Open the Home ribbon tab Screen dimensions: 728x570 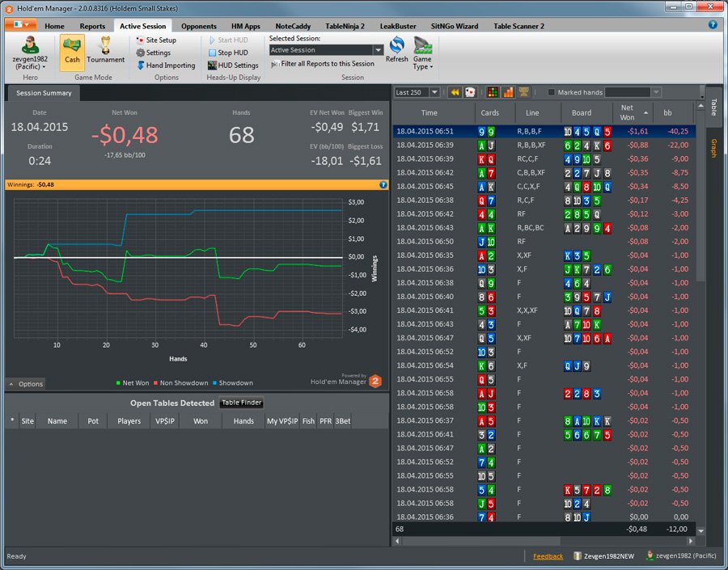pyautogui.click(x=54, y=26)
